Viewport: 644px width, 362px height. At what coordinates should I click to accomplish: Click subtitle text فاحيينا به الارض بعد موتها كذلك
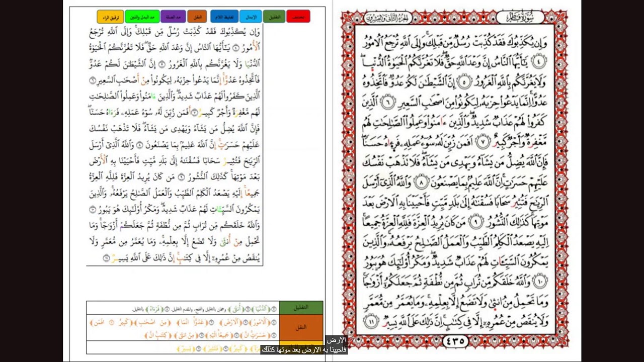(304, 349)
